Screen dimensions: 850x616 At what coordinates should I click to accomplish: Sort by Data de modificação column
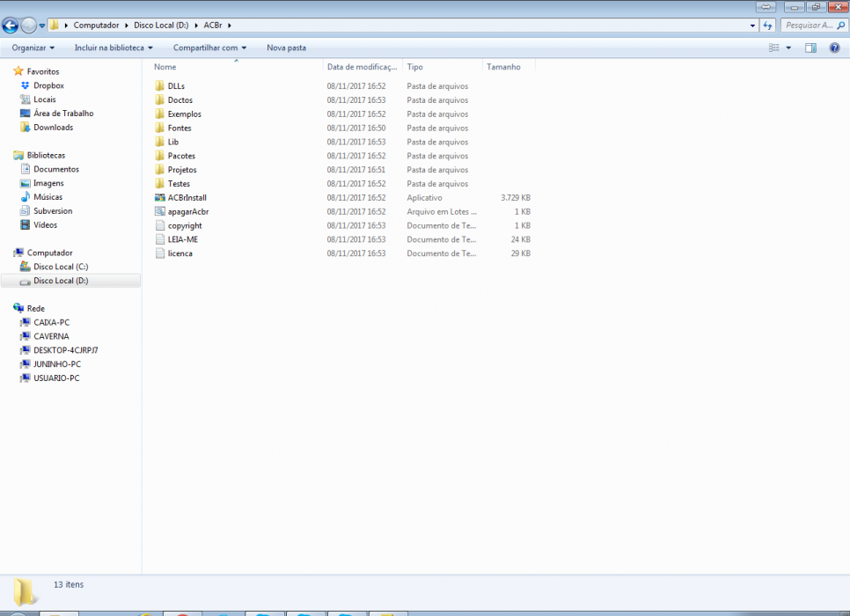click(363, 67)
